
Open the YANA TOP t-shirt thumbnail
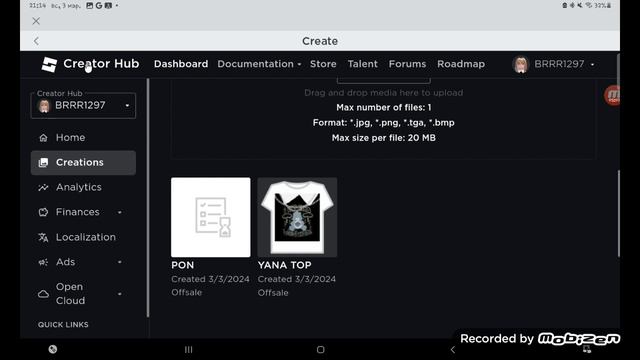click(x=297, y=217)
